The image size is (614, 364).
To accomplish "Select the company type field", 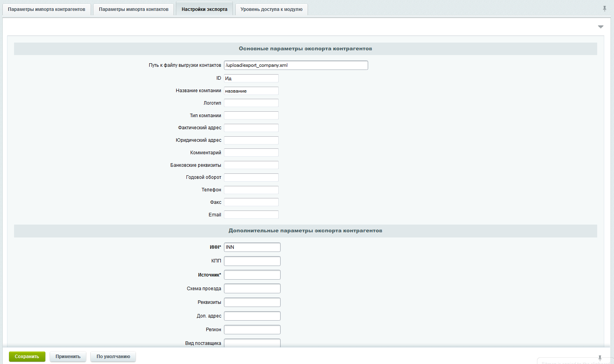I will coord(251,116).
